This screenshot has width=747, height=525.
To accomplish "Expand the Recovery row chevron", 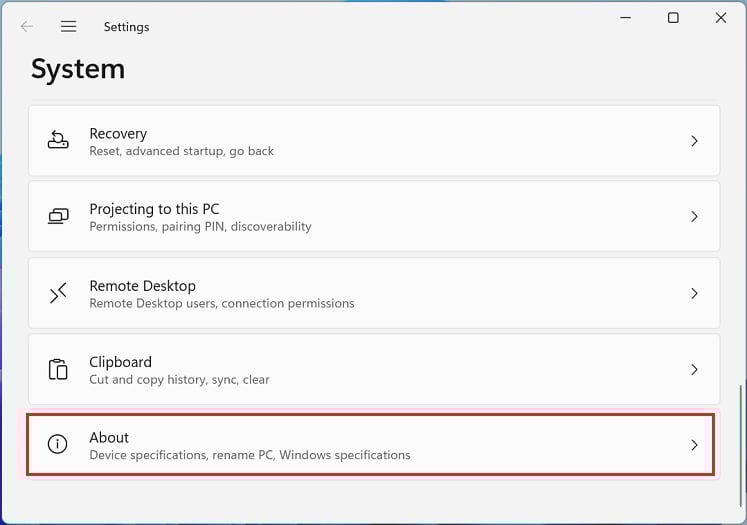I will 694,141.
